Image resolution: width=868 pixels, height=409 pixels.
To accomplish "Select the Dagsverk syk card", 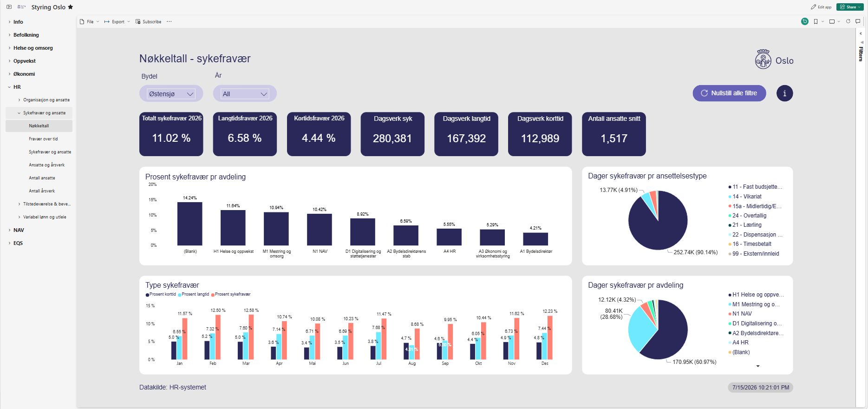I will click(392, 134).
